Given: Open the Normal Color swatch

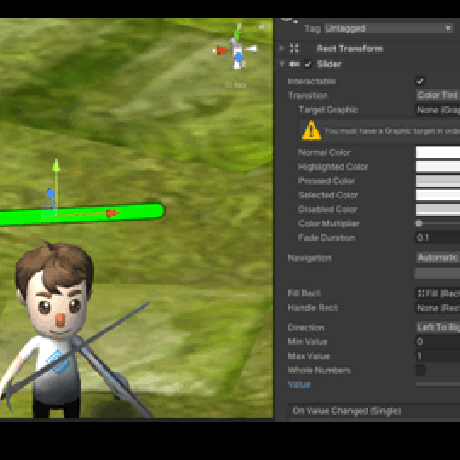Looking at the screenshot, I should (438, 152).
